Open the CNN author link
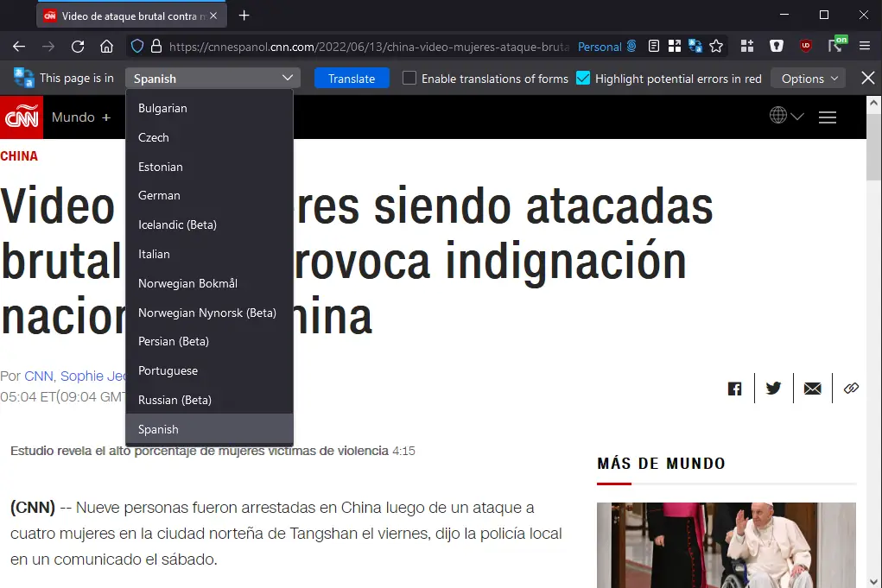This screenshot has width=882, height=588. tap(39, 376)
